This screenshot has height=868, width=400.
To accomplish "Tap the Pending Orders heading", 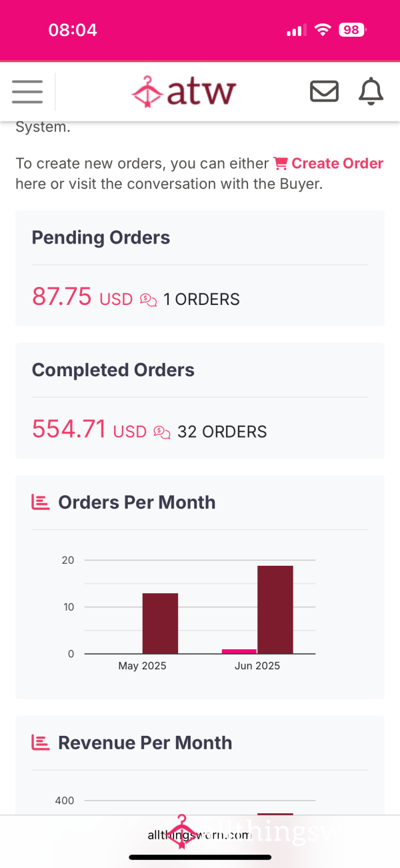I will 101,238.
